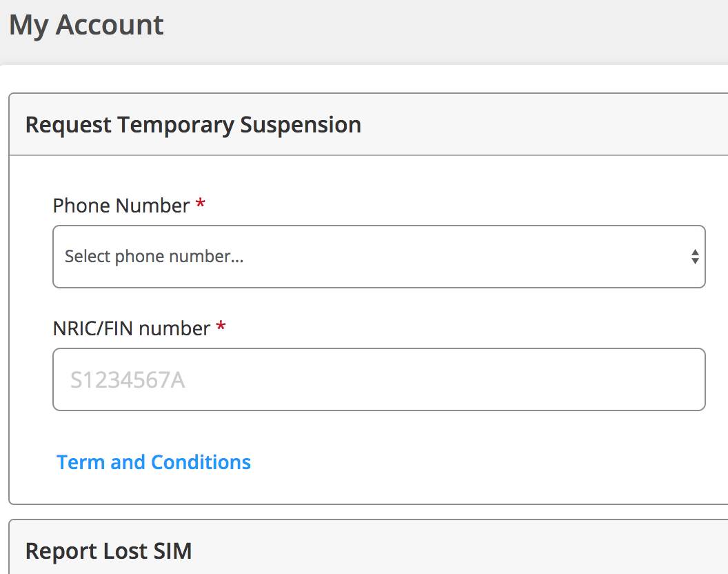This screenshot has height=574, width=728.
Task: Click the Phone Number field label
Action: pos(121,206)
